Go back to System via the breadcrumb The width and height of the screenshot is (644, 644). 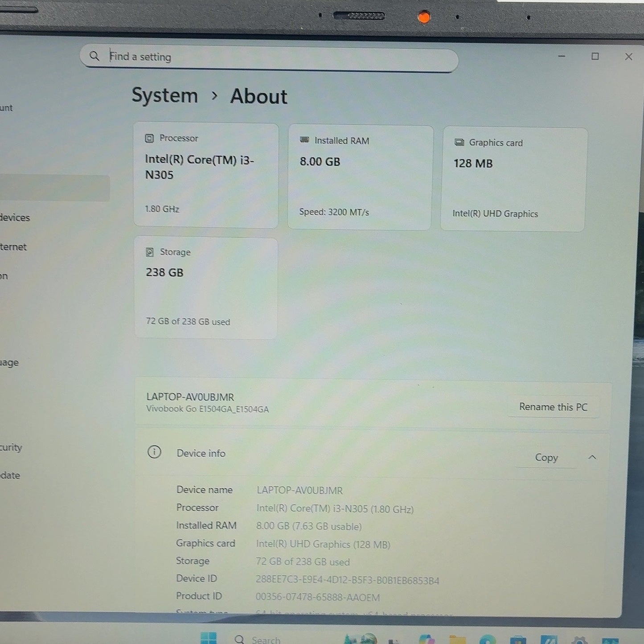pyautogui.click(x=164, y=95)
